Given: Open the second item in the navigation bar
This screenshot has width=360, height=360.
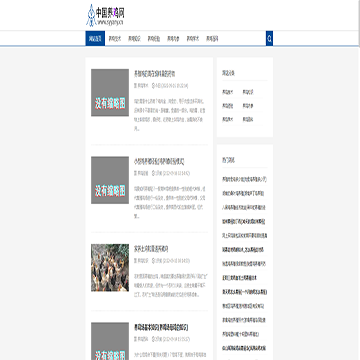Looking at the screenshot, I should coord(115,38).
